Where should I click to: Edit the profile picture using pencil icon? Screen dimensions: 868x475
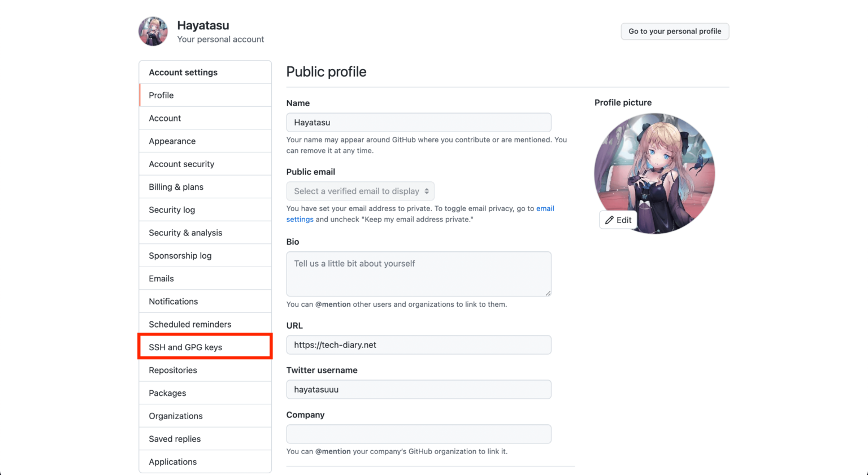tap(618, 220)
